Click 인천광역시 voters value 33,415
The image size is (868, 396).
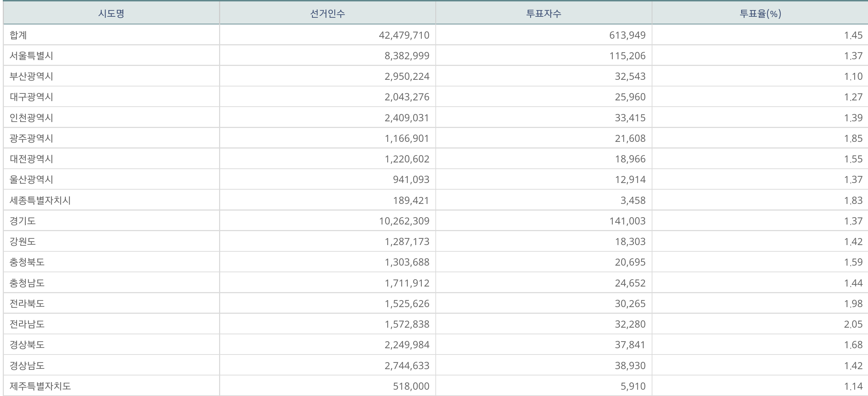click(x=630, y=118)
